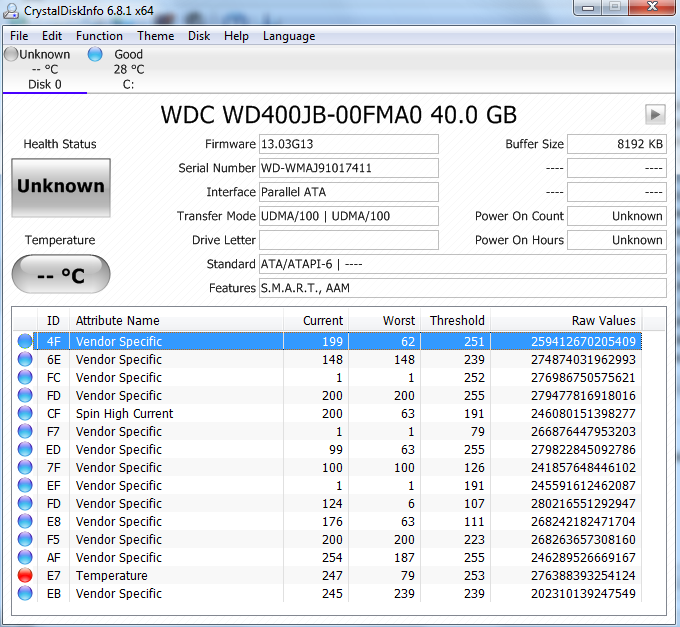Minimize the CrystalDiskInfo window
The height and width of the screenshot is (627, 680).
pos(588,7)
